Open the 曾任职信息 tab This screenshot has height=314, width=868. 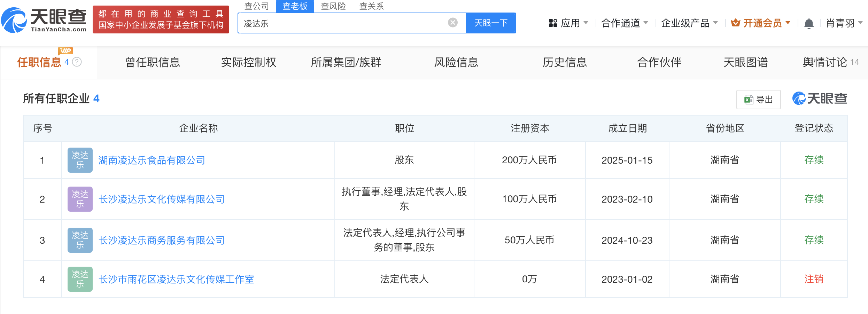[153, 62]
